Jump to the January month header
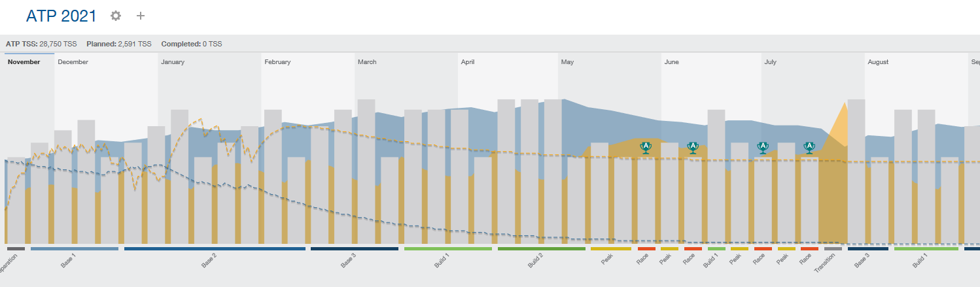The image size is (980, 287). [173, 62]
